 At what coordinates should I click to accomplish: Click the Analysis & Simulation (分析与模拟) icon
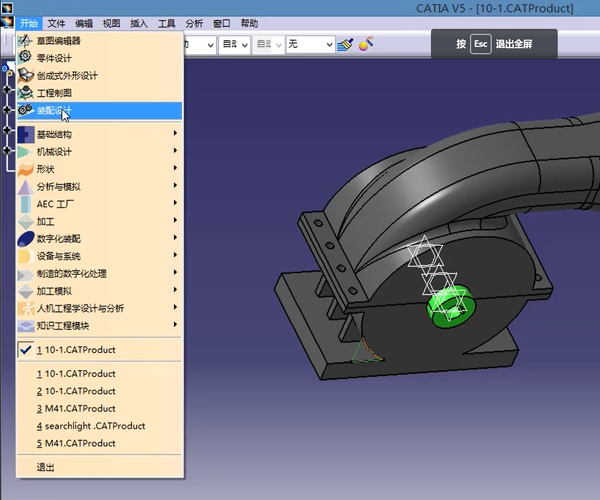click(x=26, y=187)
